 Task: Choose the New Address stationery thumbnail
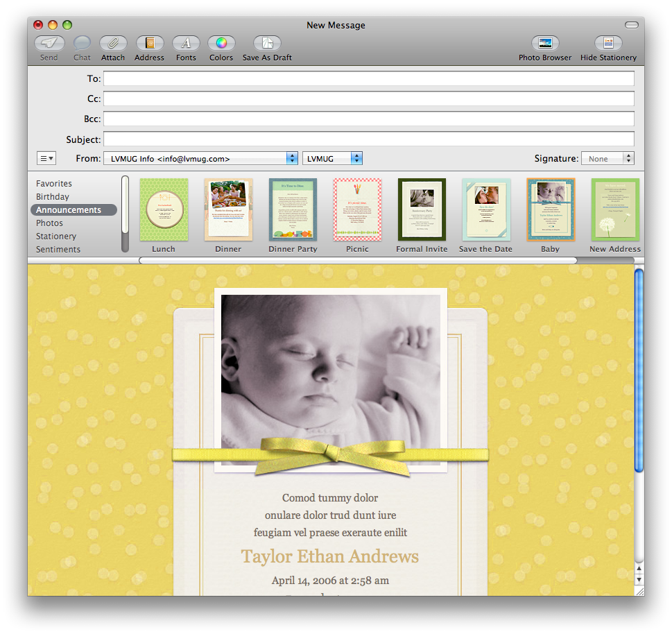[615, 209]
